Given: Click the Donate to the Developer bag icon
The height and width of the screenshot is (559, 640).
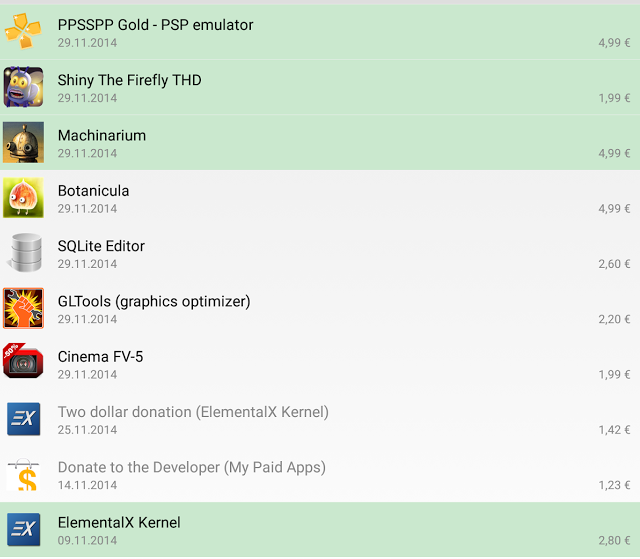Looking at the screenshot, I should [x=23, y=474].
